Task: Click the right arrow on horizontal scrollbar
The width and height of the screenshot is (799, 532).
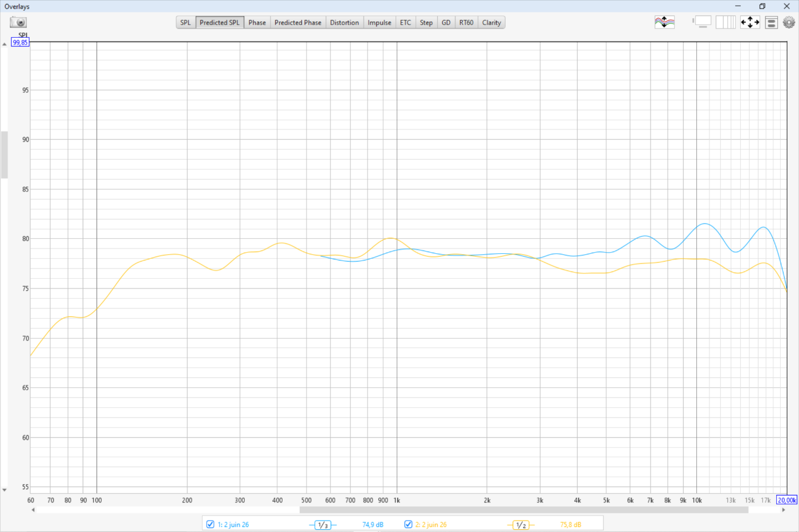Action: point(783,510)
